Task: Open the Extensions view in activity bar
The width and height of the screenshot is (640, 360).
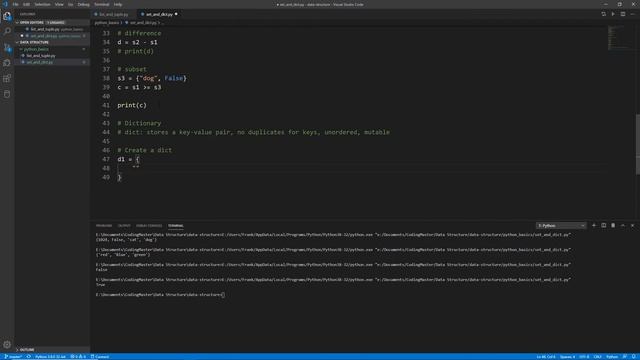Action: [x=7, y=78]
